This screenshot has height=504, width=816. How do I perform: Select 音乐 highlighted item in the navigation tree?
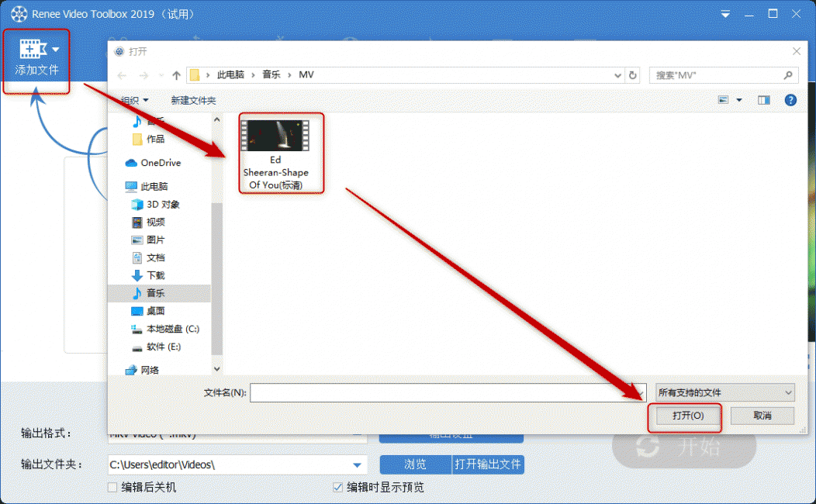tap(159, 293)
